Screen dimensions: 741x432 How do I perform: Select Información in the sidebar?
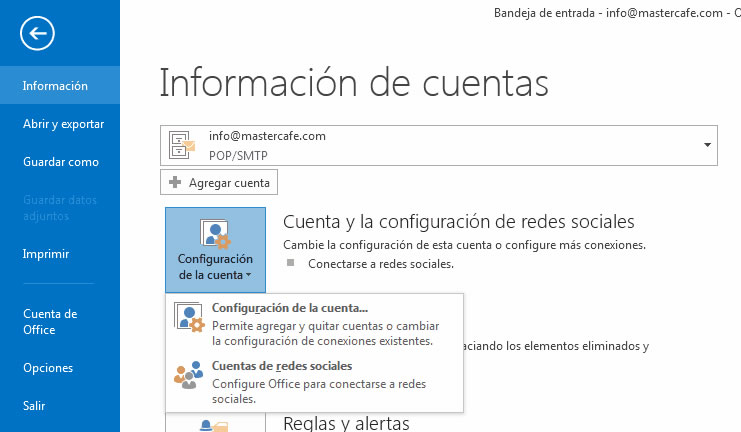[55, 86]
